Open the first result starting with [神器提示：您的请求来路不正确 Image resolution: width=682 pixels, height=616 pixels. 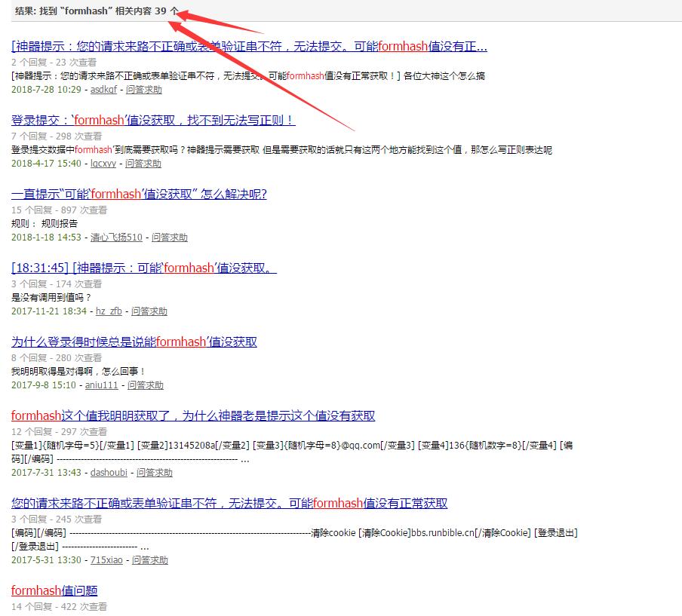click(x=249, y=47)
